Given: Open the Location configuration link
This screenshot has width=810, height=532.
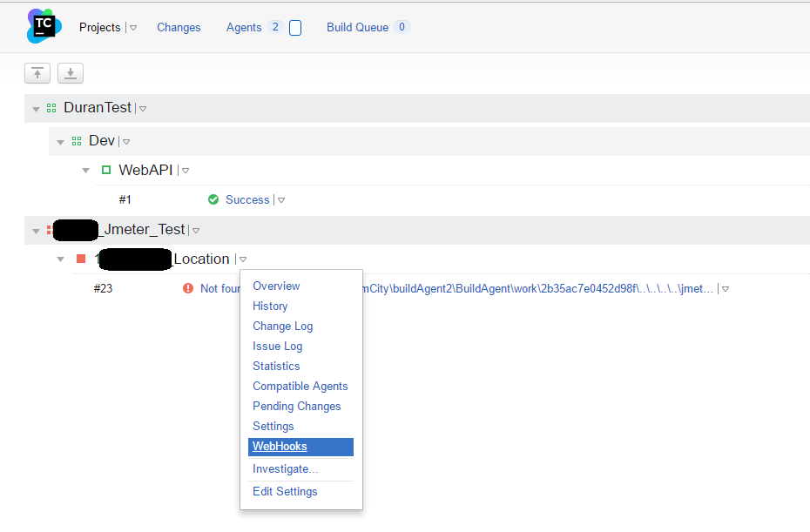Looking at the screenshot, I should pyautogui.click(x=200, y=259).
